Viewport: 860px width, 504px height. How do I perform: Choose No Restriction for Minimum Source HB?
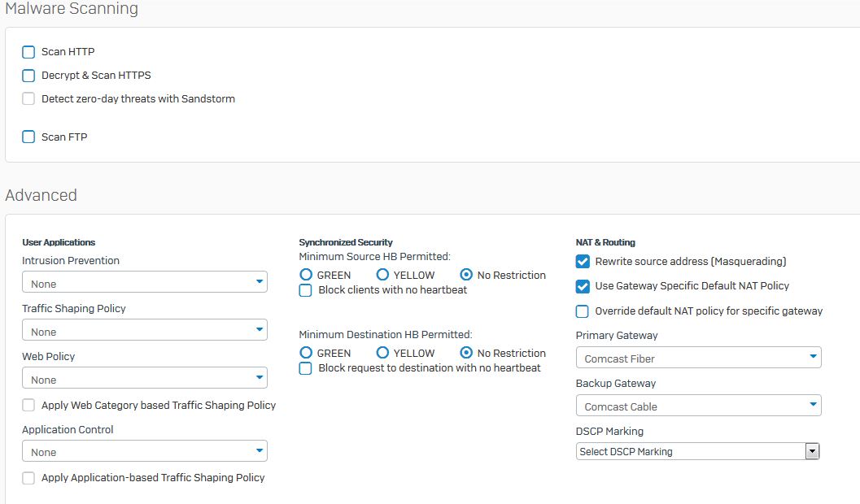click(466, 276)
